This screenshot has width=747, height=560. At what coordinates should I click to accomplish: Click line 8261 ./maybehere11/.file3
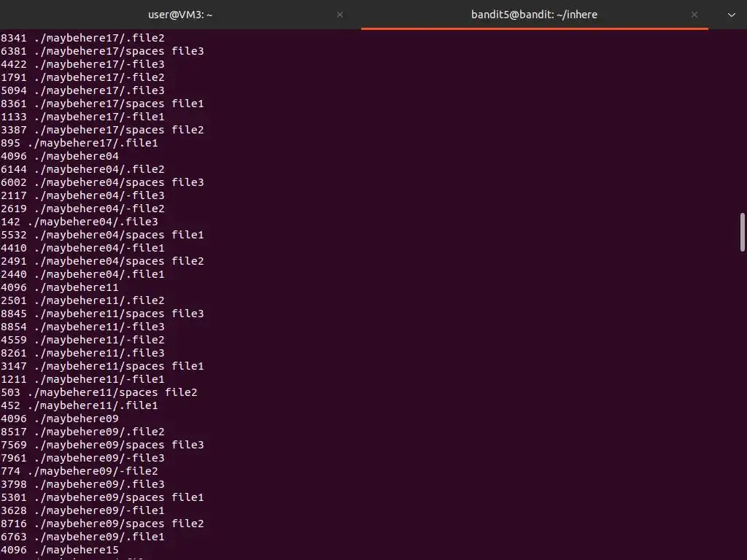[x=82, y=353]
